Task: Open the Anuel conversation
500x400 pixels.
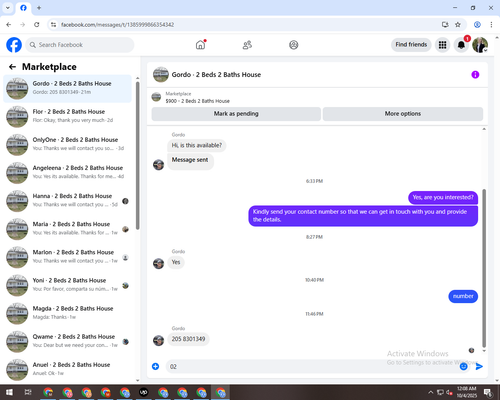Action: click(67, 370)
